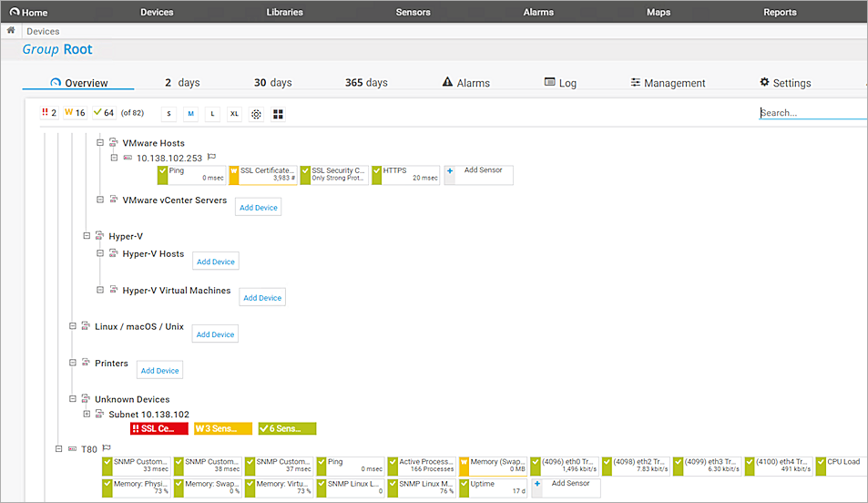This screenshot has width=868, height=503.
Task: Click the flag icon beside 10.138.102.253
Action: [x=211, y=157]
